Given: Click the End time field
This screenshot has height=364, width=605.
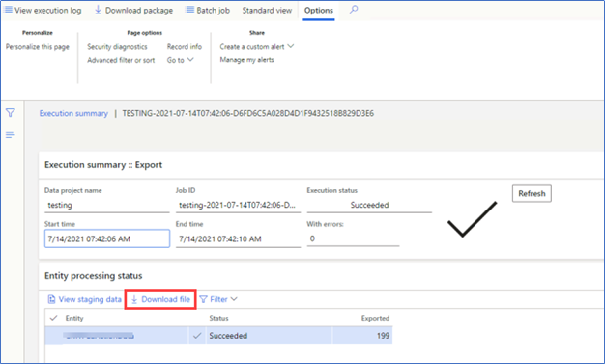Looking at the screenshot, I should click(238, 239).
